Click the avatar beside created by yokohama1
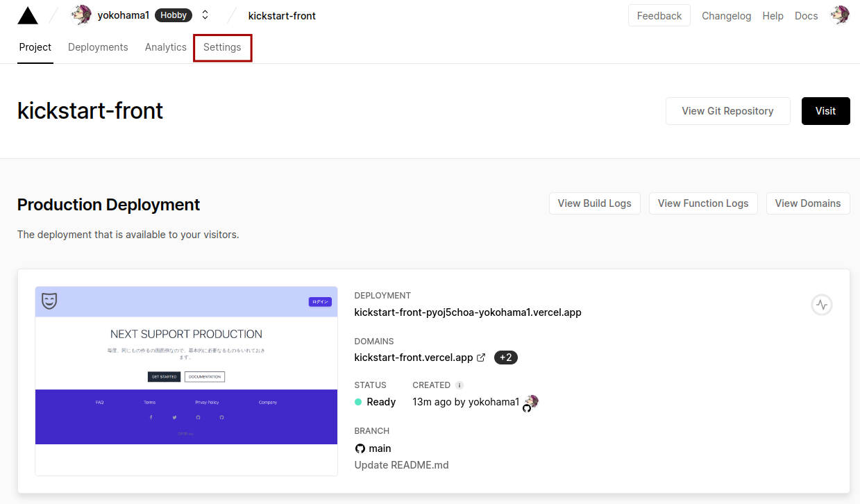Image resolution: width=860 pixels, height=504 pixels. (530, 401)
